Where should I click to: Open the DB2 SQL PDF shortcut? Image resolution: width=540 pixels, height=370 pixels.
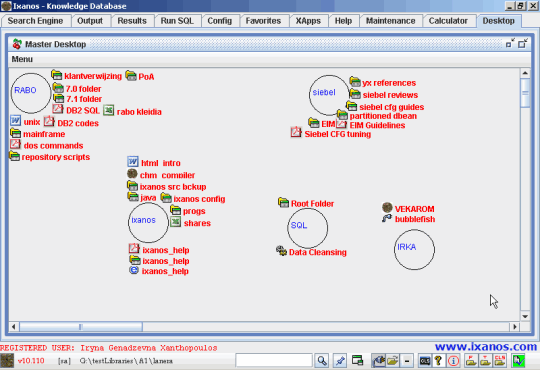(76, 110)
